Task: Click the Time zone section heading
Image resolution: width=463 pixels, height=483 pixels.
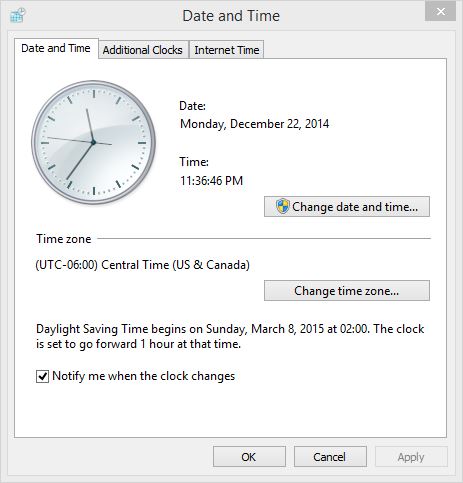Action: pyautogui.click(x=64, y=239)
